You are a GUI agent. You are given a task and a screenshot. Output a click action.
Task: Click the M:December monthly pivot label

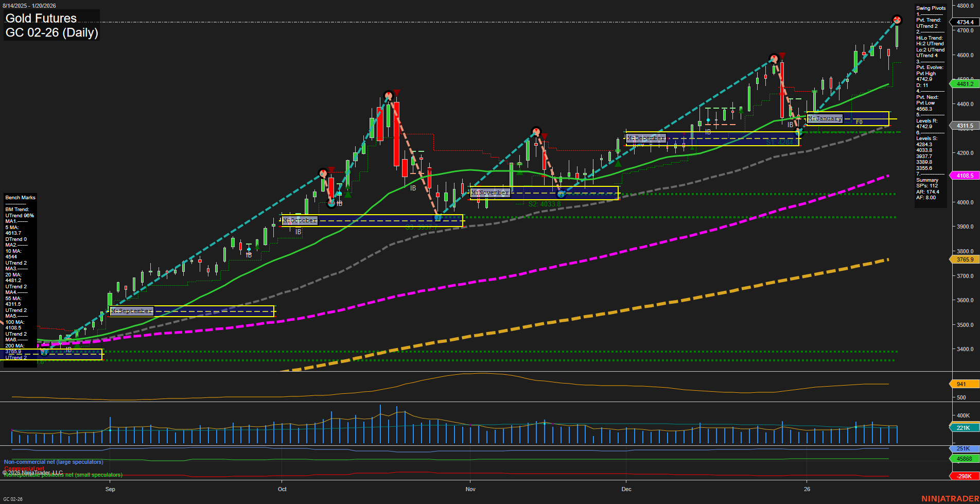646,138
